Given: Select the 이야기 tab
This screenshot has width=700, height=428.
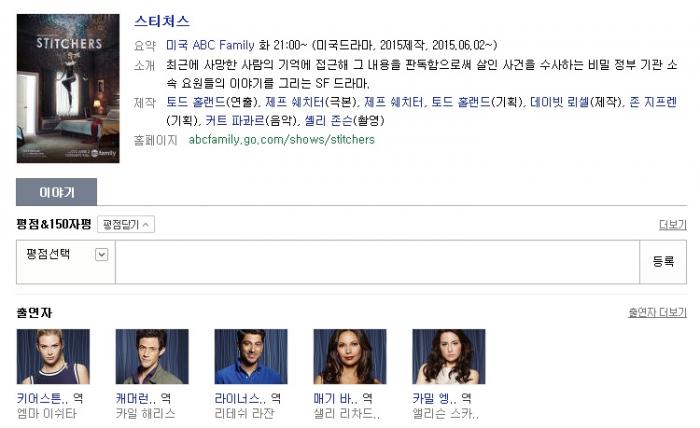Looking at the screenshot, I should pos(56,192).
